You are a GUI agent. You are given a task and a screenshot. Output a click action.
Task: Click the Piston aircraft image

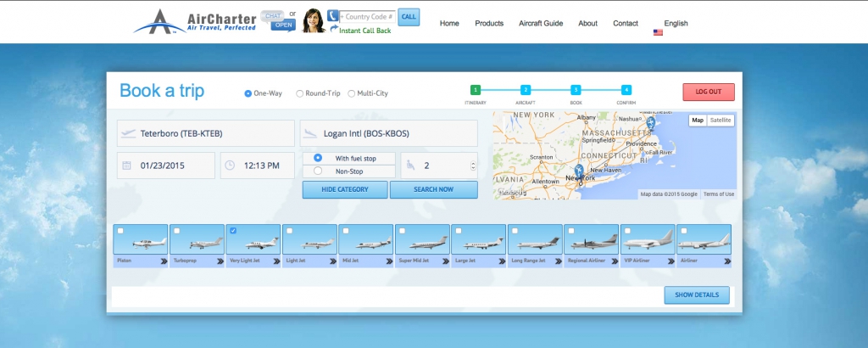tap(141, 239)
